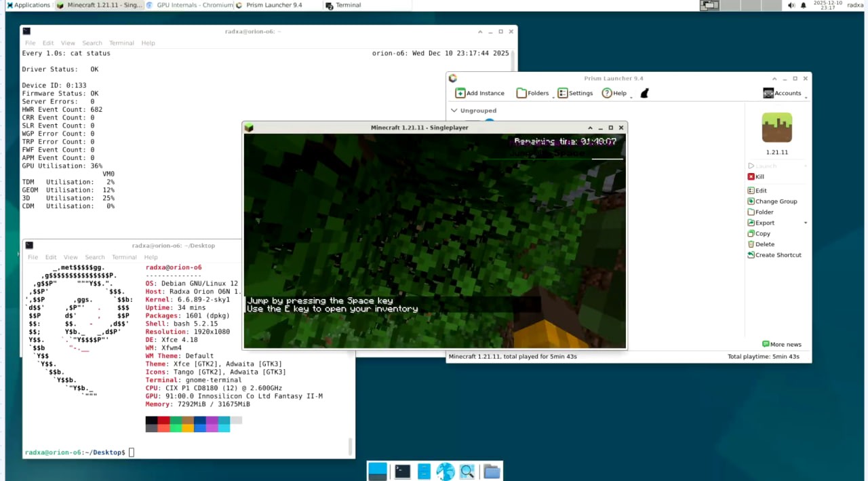Viewport: 868px width, 481px height.
Task: Expand the Export dropdown arrow
Action: (806, 223)
